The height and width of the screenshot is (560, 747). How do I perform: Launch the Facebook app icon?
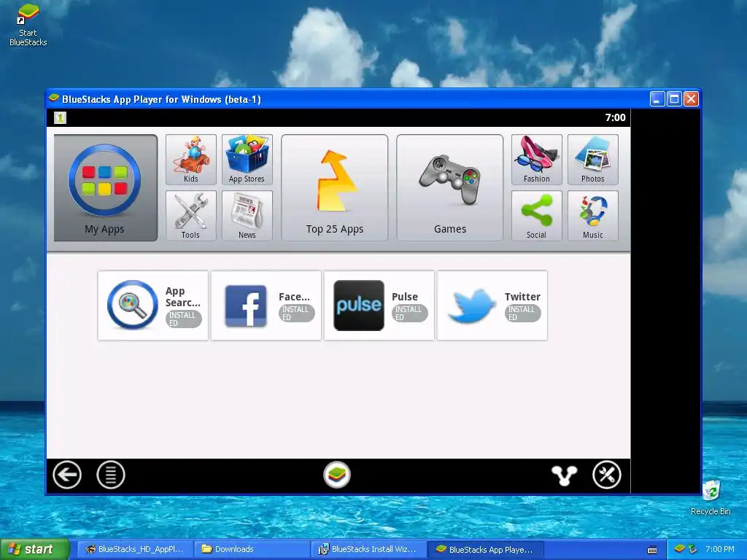coord(246,306)
